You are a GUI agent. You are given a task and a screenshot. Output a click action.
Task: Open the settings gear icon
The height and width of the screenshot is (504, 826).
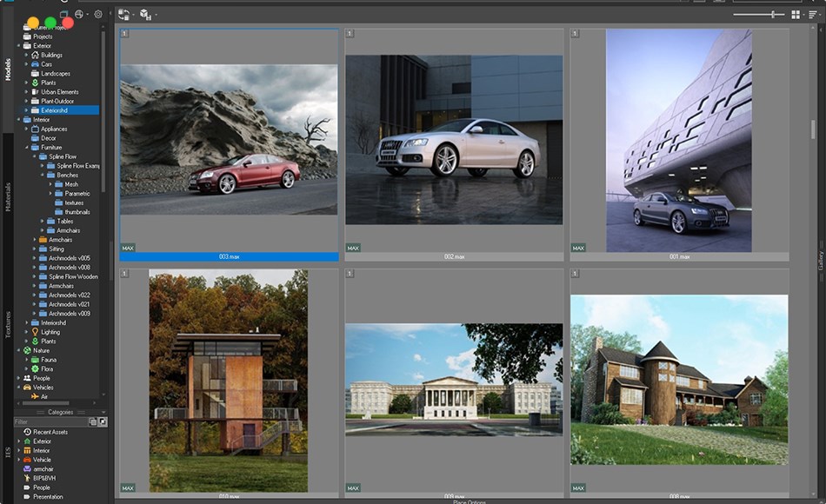98,14
